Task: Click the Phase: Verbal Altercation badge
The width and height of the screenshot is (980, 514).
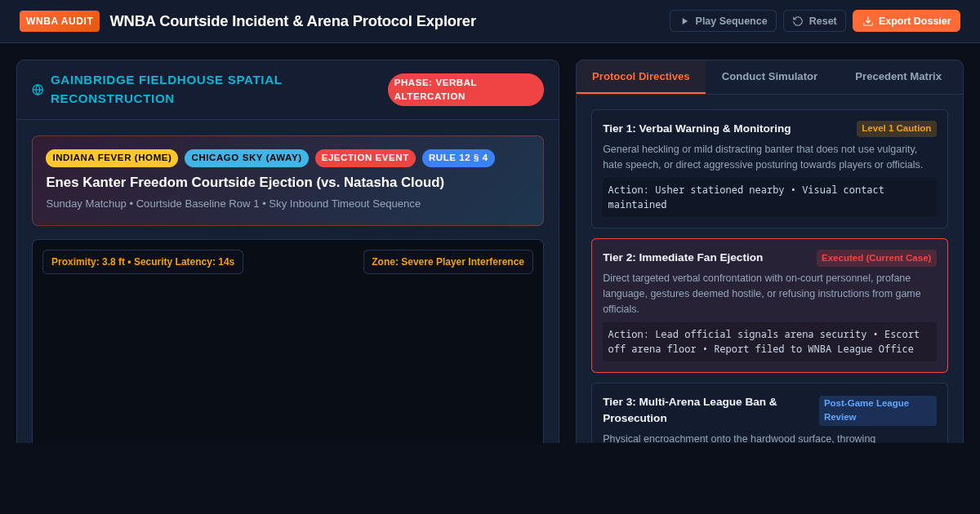Action: click(x=465, y=90)
